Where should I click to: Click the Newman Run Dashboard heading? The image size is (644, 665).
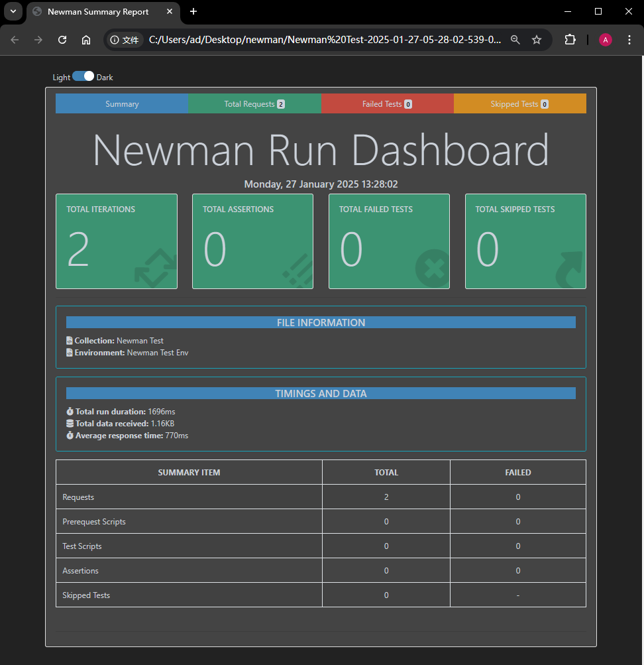coord(321,150)
